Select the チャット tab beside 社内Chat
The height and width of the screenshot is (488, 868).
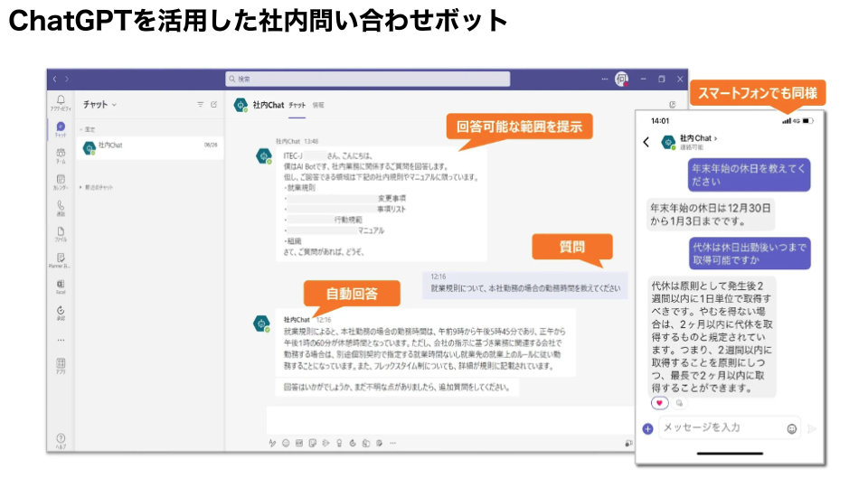(x=297, y=106)
